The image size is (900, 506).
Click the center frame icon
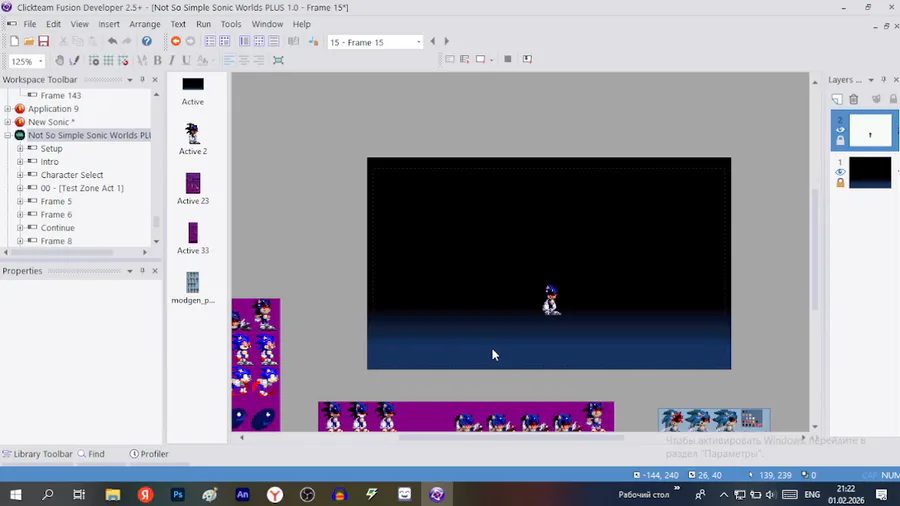click(x=278, y=60)
